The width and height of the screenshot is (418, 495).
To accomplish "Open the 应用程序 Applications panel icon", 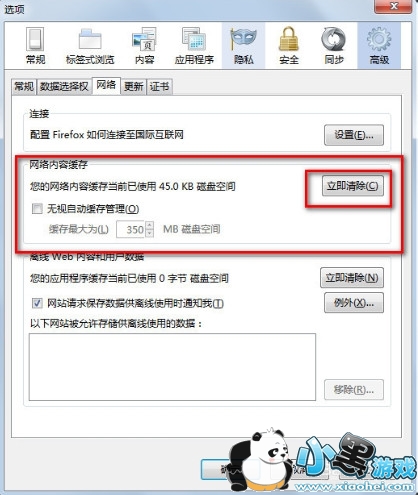I will coord(194,46).
